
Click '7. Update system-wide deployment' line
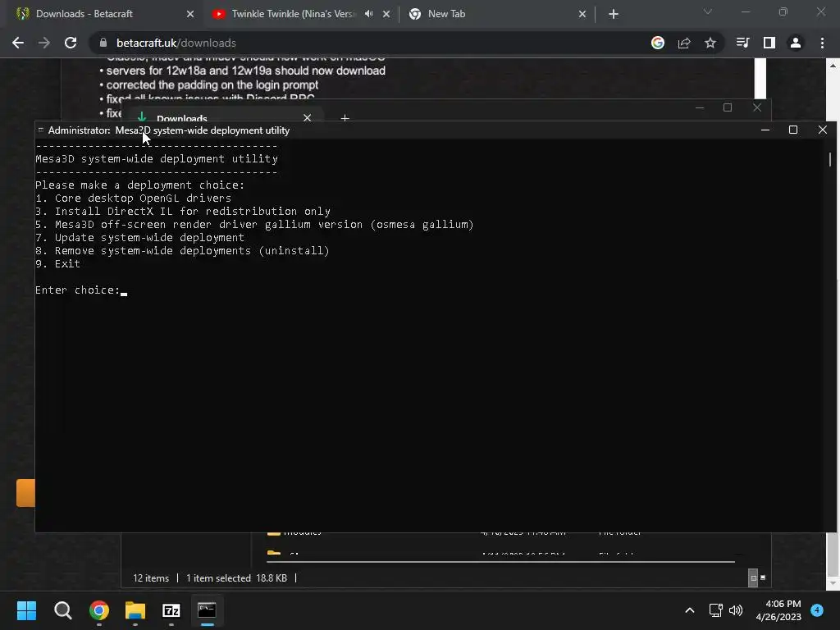pyautogui.click(x=139, y=238)
